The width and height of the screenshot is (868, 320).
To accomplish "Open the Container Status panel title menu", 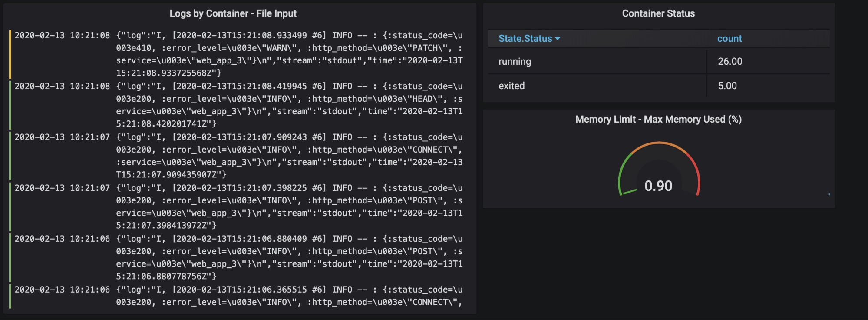I will tap(658, 13).
